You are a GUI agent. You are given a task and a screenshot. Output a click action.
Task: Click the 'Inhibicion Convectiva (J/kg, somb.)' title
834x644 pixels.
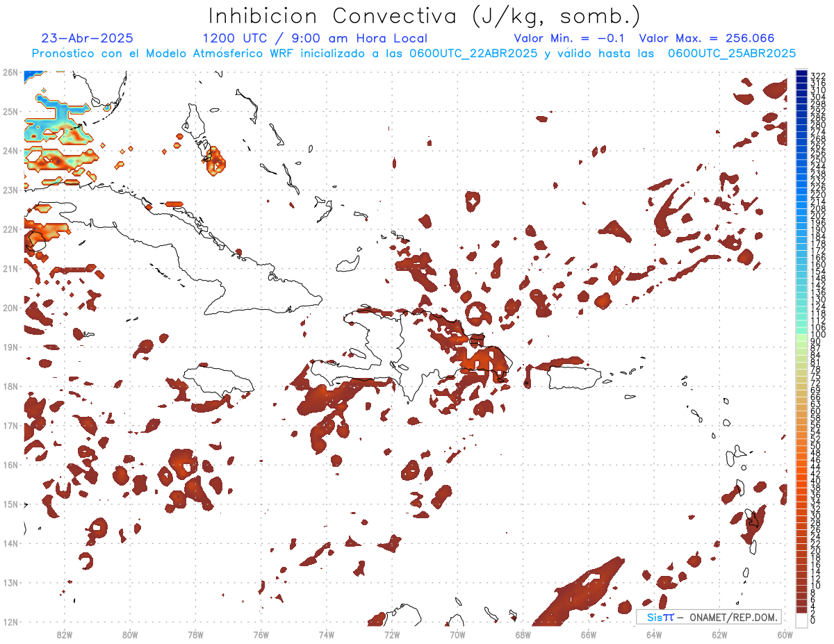coord(425,16)
